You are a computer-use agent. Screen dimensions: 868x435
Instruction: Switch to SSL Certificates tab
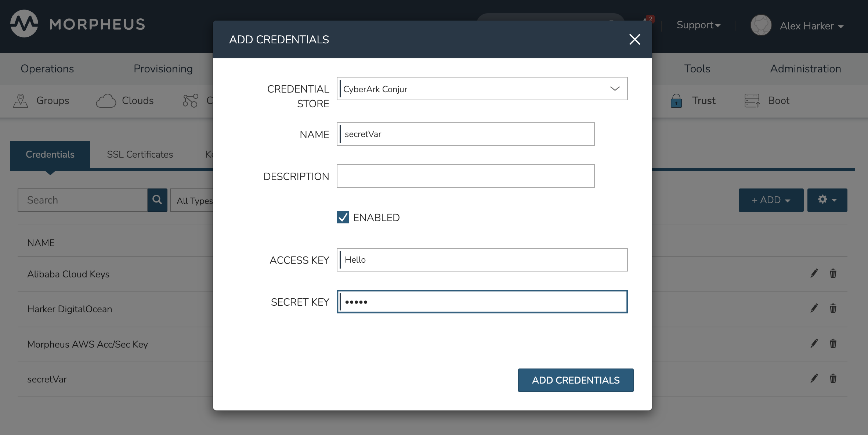point(140,154)
